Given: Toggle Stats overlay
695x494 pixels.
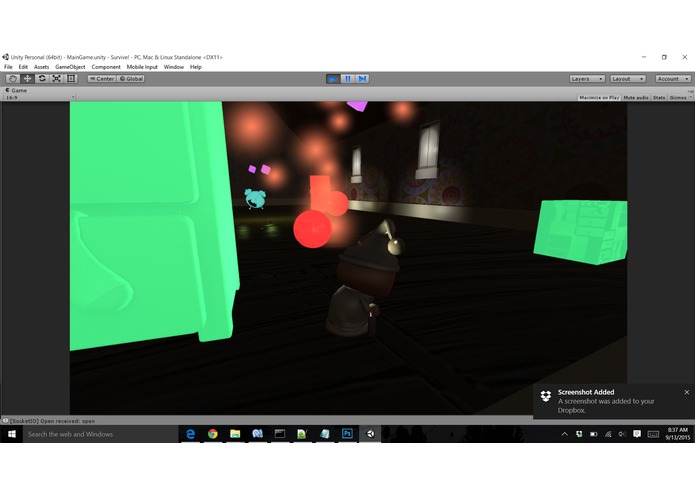Looking at the screenshot, I should pyautogui.click(x=659, y=97).
